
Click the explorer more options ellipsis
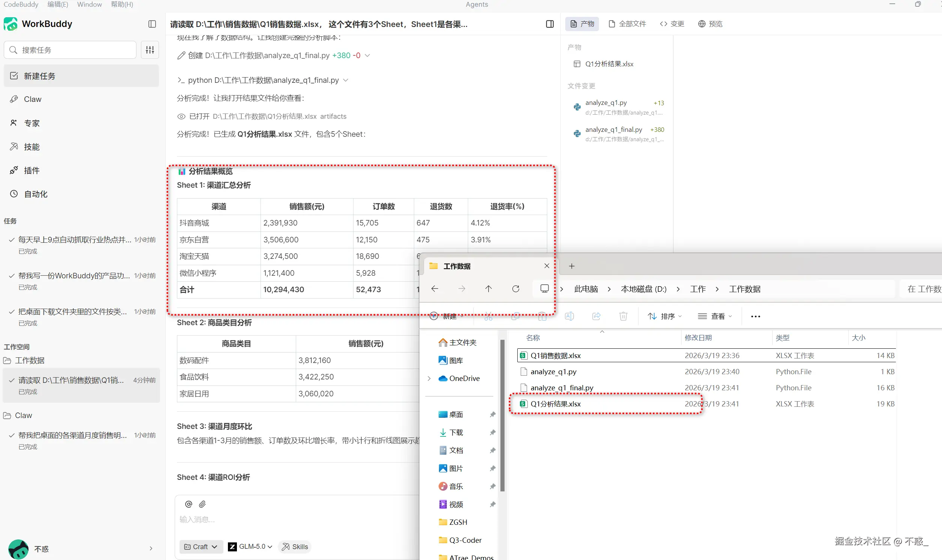755,316
